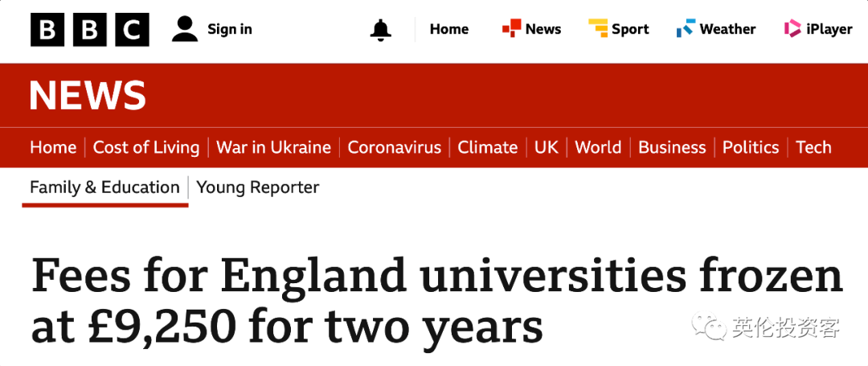Go to World news section
The height and width of the screenshot is (366, 868).
pos(598,147)
